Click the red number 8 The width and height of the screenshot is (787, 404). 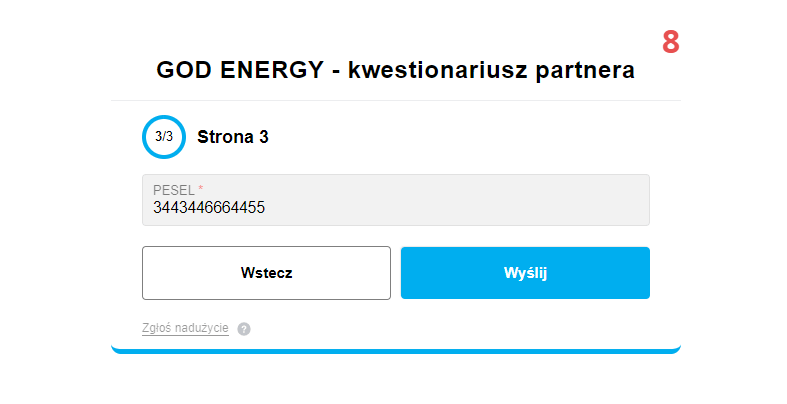point(670,42)
